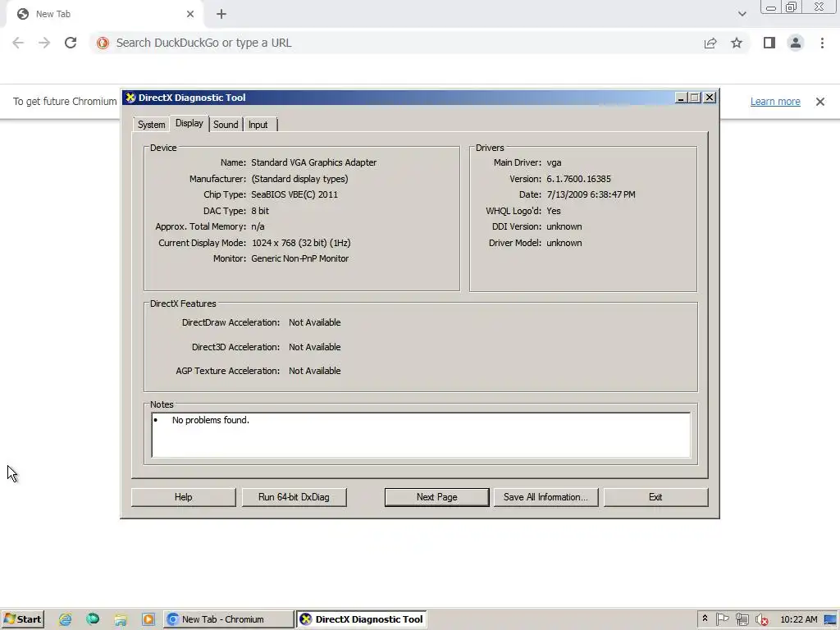This screenshot has height=630, width=840.
Task: Open Windows Explorer folder taskbar icon
Action: point(121,619)
